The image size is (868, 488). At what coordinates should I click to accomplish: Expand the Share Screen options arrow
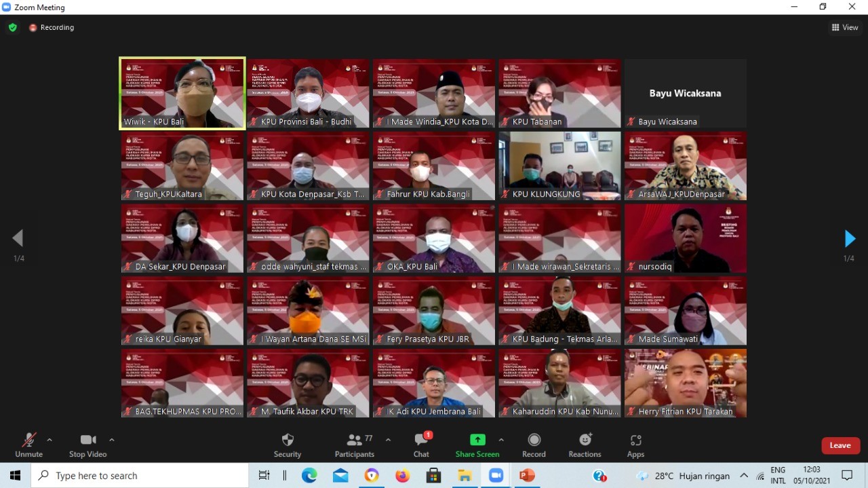coord(501,440)
